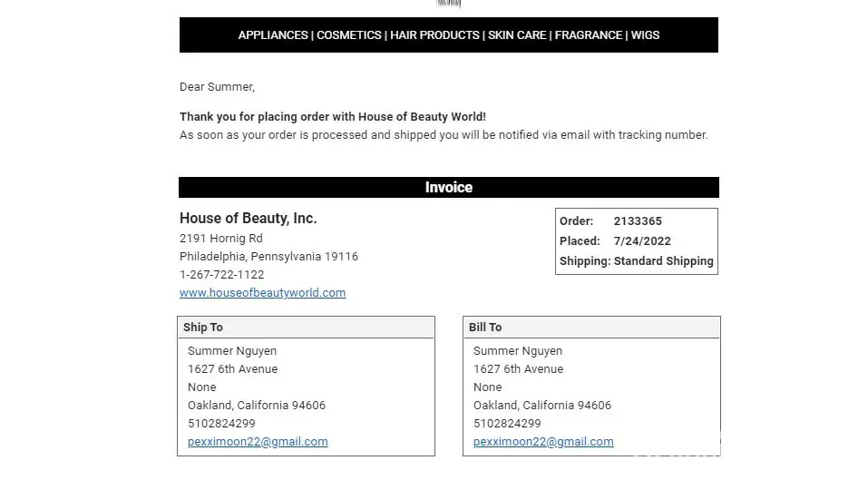Viewport: 868px width, 480px height.
Task: Click the company phone number 1-267-722-1122
Action: point(221,275)
